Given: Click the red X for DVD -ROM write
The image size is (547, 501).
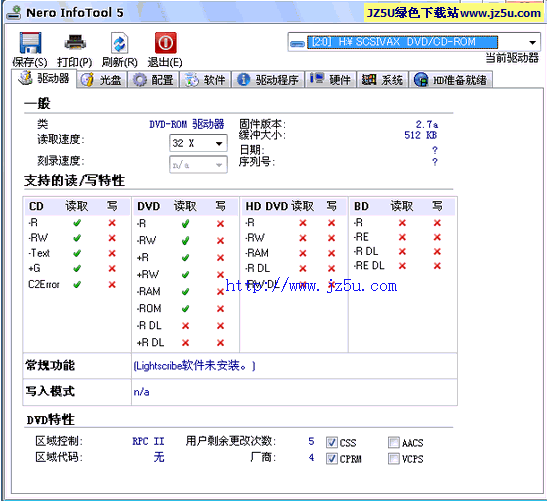Looking at the screenshot, I should [x=220, y=309].
